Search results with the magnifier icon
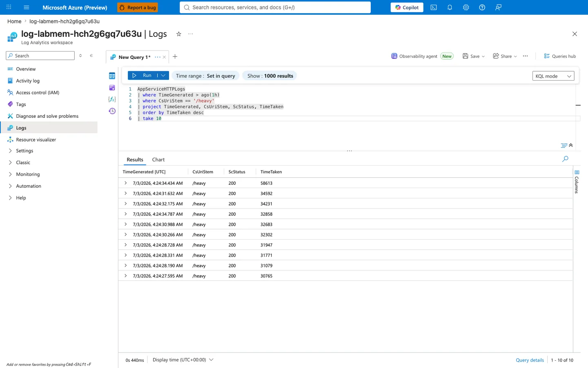 565,159
